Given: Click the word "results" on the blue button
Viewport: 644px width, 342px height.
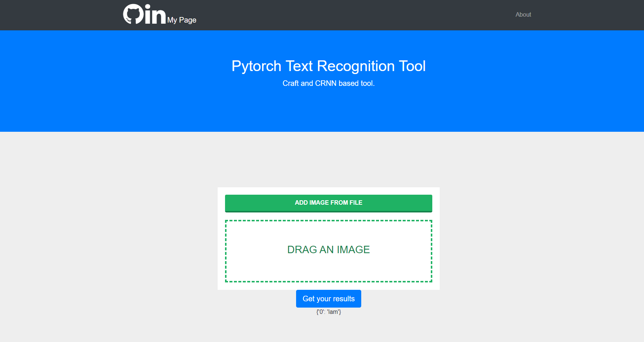Looking at the screenshot, I should click(x=343, y=299).
